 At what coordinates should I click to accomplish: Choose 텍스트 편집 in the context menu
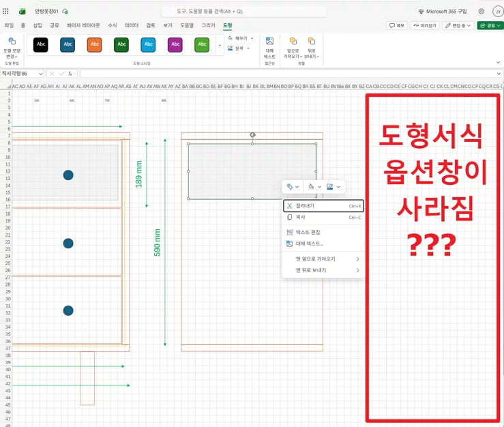[323, 232]
